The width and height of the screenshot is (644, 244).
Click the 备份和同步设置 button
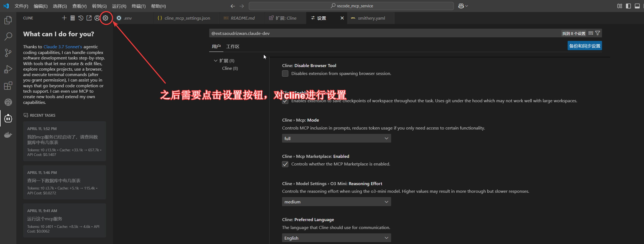tap(585, 46)
